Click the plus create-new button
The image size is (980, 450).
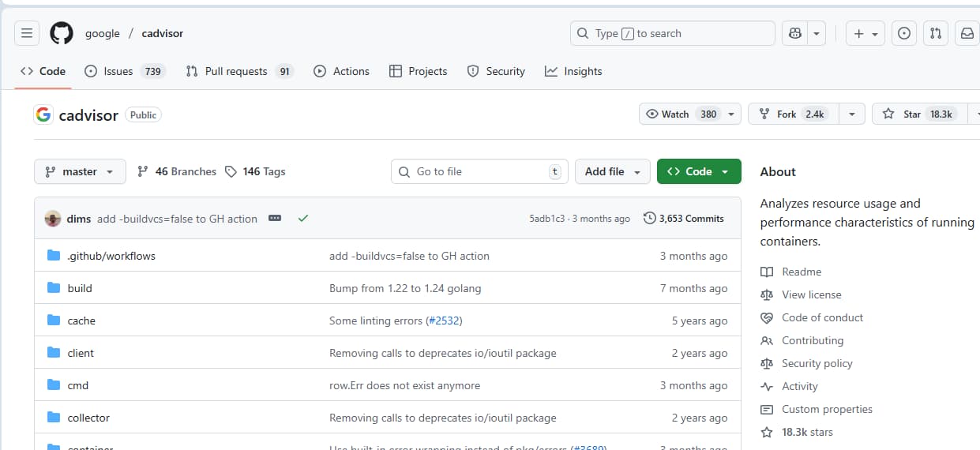pos(866,33)
